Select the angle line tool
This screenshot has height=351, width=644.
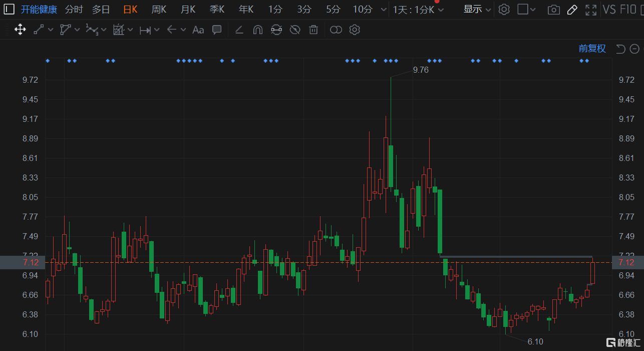coord(239,30)
